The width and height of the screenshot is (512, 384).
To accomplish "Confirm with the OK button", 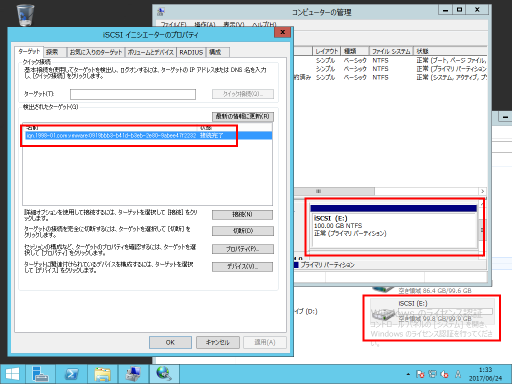I will [x=170, y=342].
